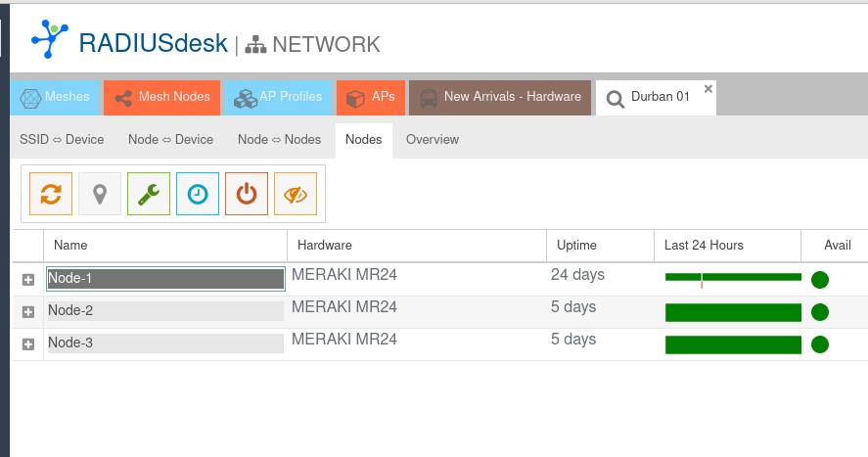Switch to the Overview sub-tab
868x457 pixels.
[433, 140]
